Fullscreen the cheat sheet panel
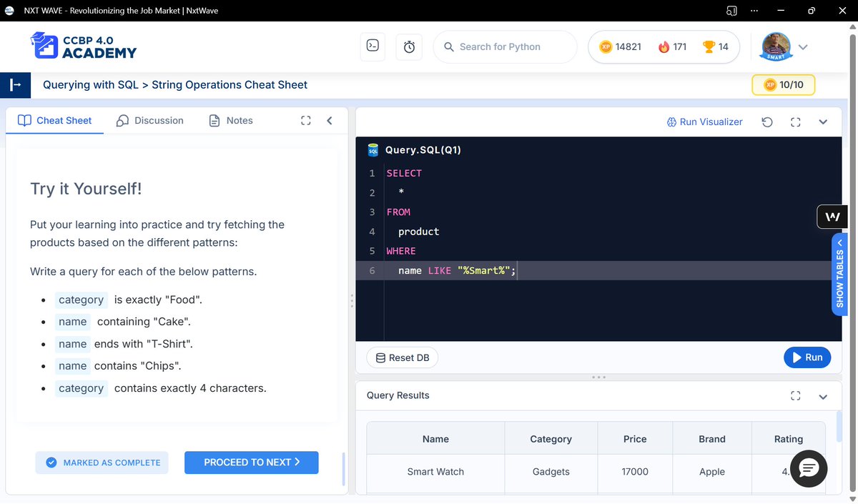858x504 pixels. (x=306, y=120)
